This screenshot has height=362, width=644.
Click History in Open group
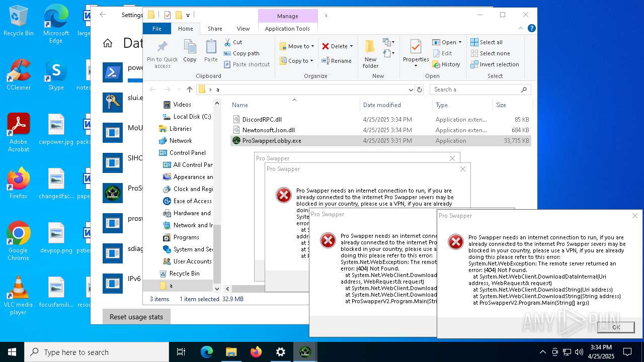point(446,64)
